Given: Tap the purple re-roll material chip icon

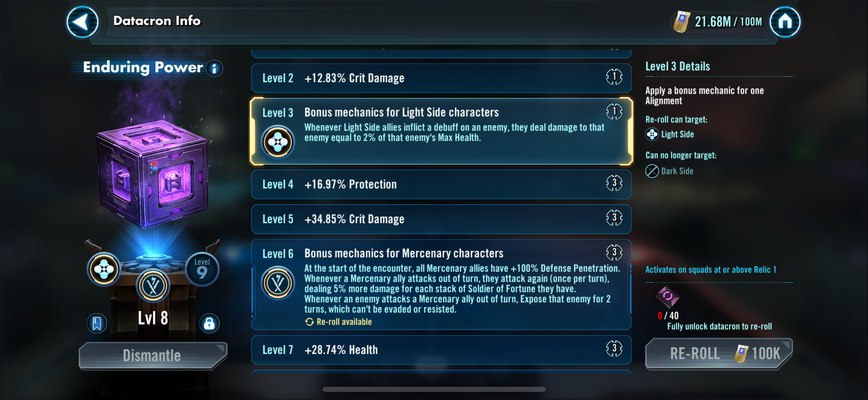Looking at the screenshot, I should (667, 297).
